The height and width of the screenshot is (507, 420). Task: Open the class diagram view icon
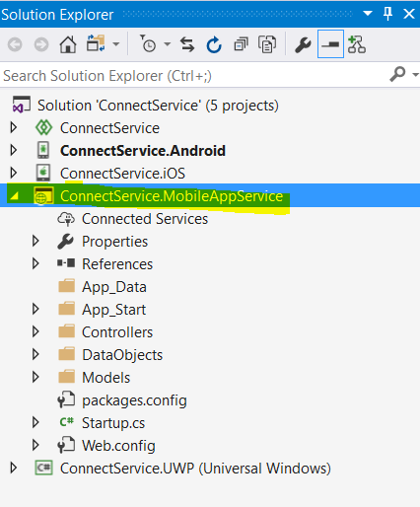(357, 44)
